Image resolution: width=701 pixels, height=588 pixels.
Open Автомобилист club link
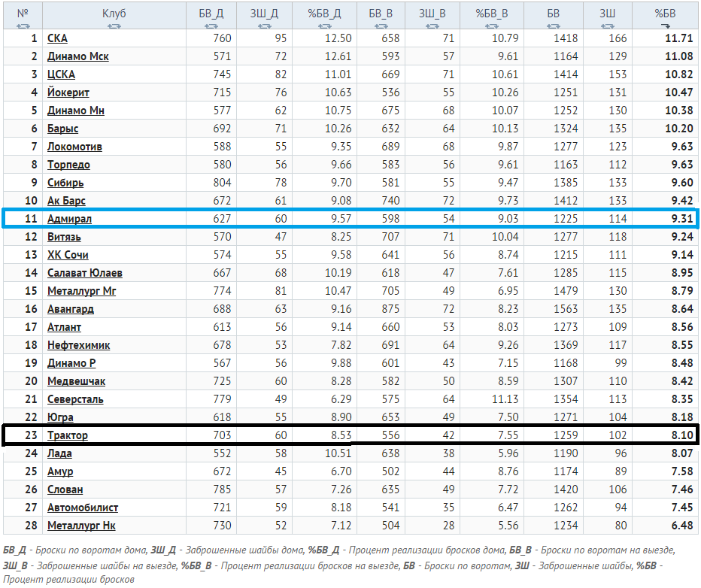[83, 508]
